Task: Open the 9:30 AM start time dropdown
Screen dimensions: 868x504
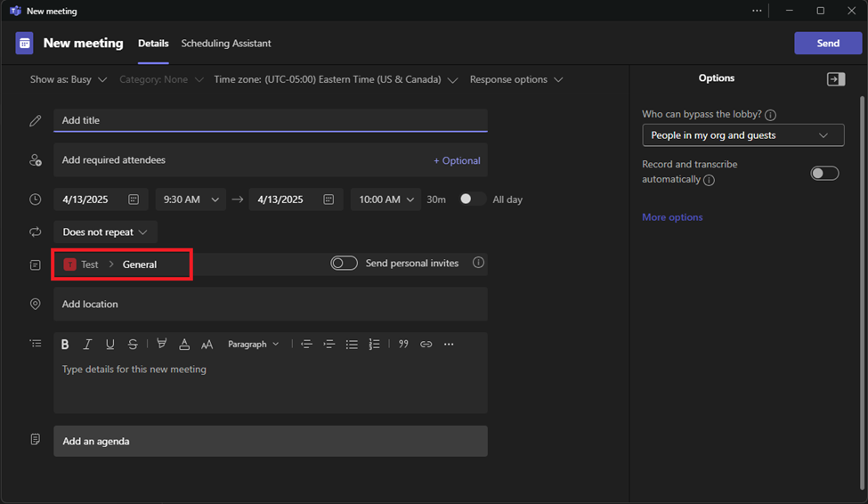Action: point(191,199)
